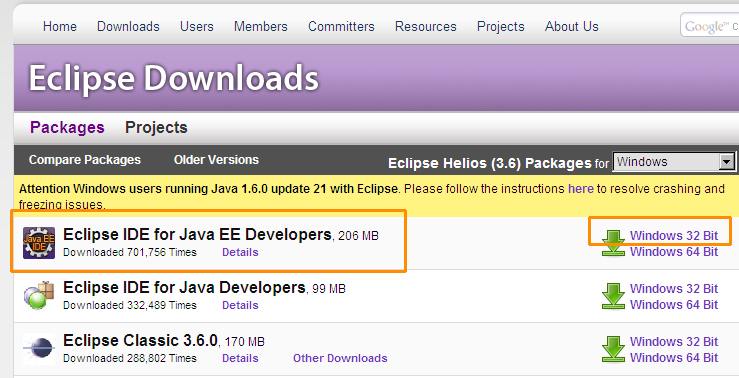Download Java EE Developers Windows 32 Bit
This screenshot has width=739, height=378.
674,235
